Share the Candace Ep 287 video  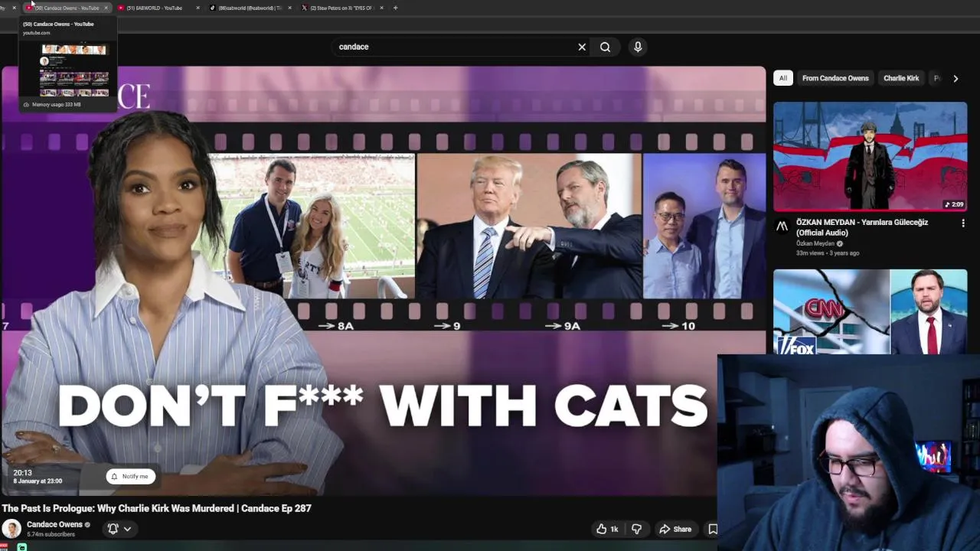675,529
